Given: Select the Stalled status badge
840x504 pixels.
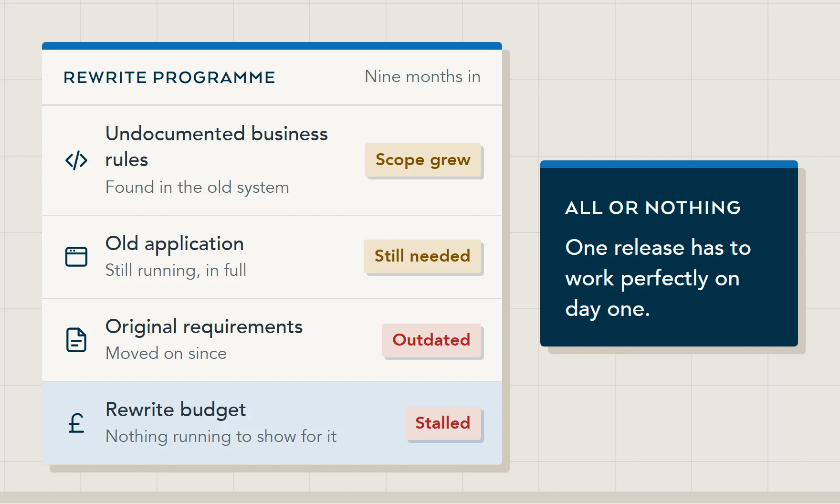Looking at the screenshot, I should click(x=443, y=423).
